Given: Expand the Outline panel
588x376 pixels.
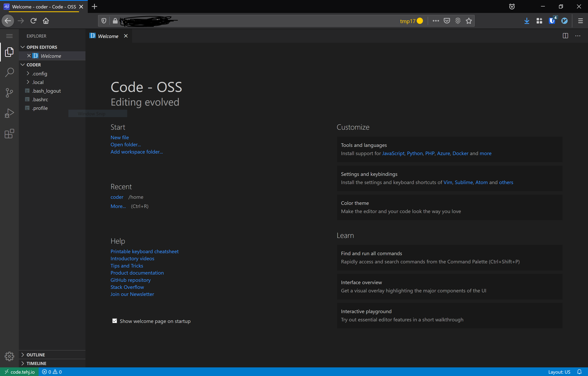Looking at the screenshot, I should [x=36, y=355].
